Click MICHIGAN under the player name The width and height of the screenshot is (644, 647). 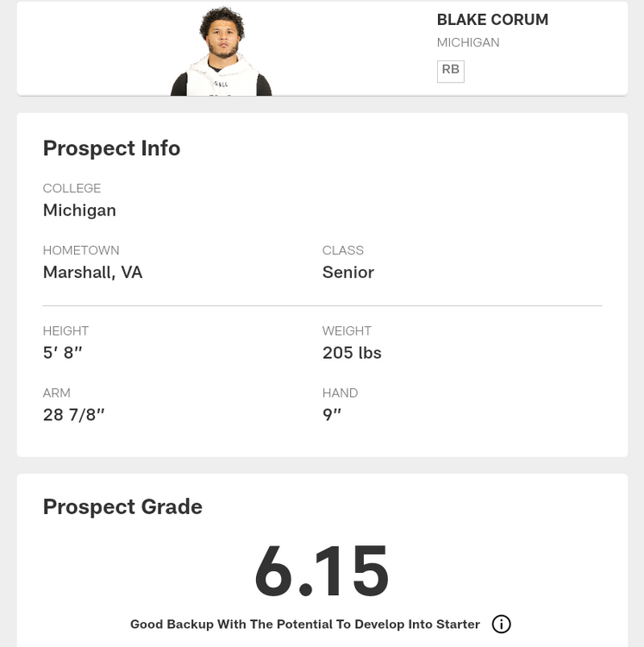[467, 42]
